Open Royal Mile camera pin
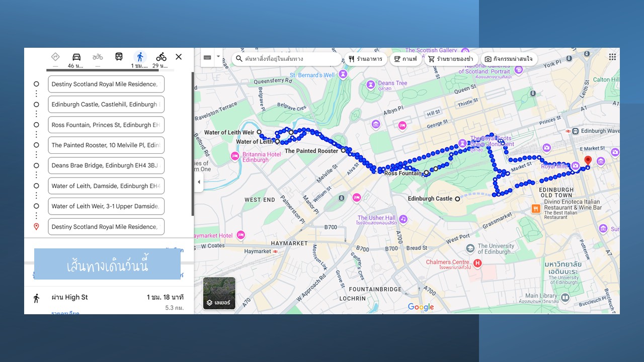The width and height of the screenshot is (644, 362). pos(575,166)
